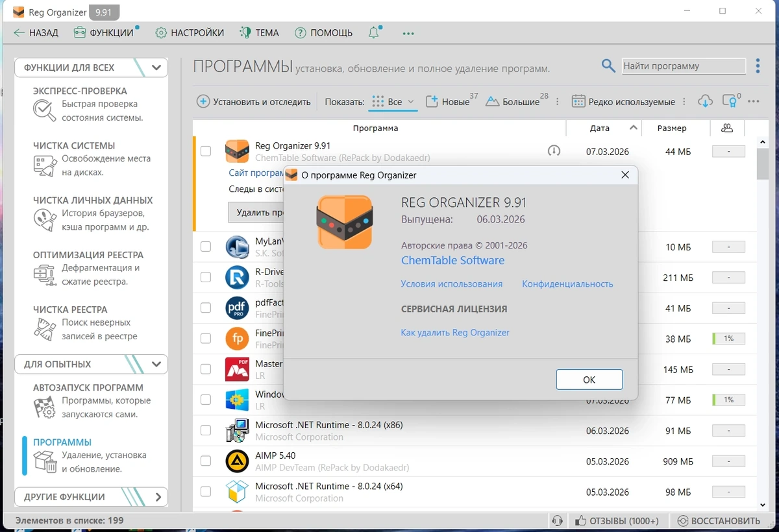Click the 1% usage bar on 77 МБ row
The height and width of the screenshot is (532, 779).
pos(728,400)
